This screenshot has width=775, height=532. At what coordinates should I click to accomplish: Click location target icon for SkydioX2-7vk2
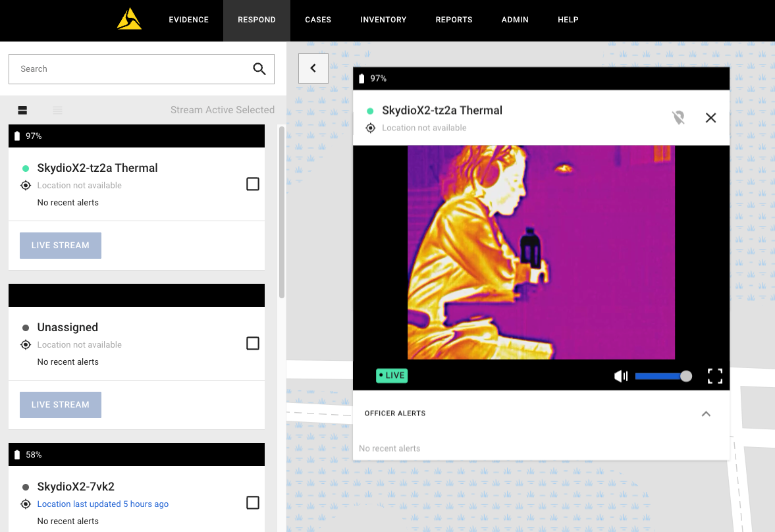26,504
